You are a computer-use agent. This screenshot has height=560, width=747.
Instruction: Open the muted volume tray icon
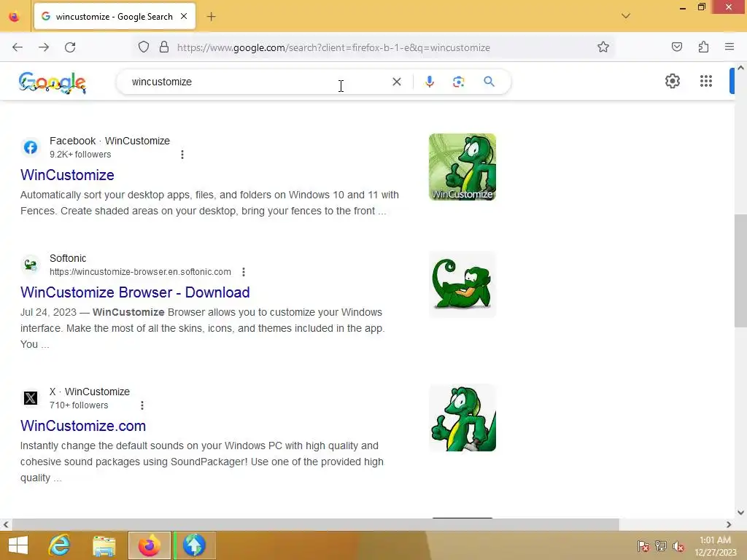678,545
